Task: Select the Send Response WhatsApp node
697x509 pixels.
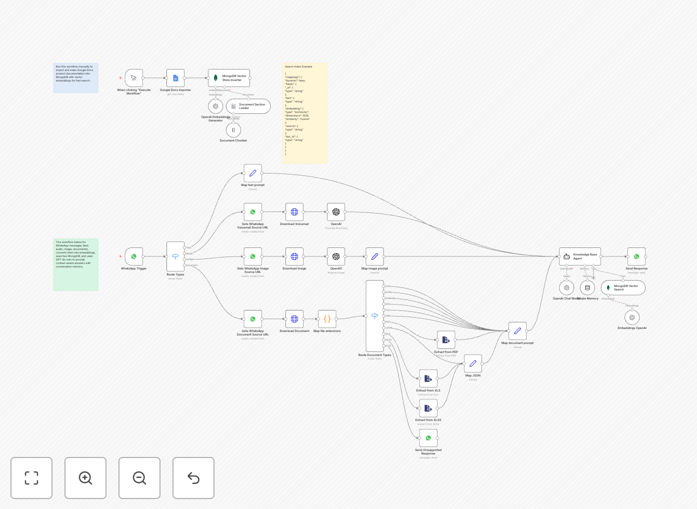Action: pyautogui.click(x=637, y=257)
